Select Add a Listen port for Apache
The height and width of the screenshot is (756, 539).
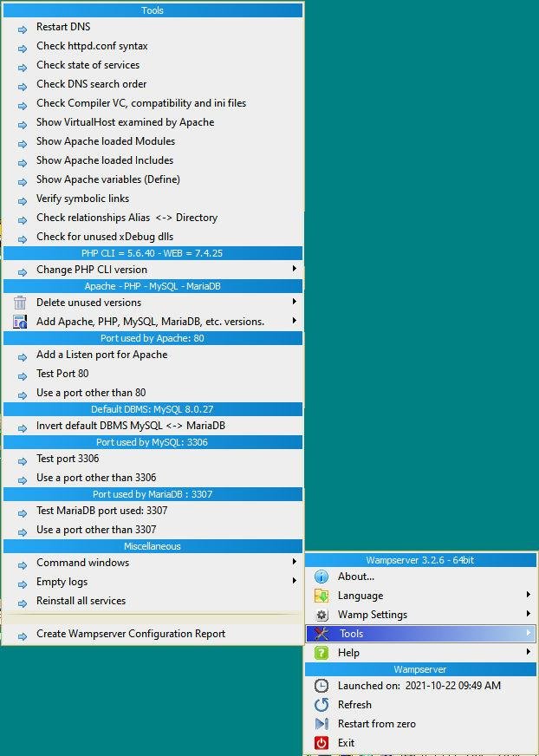[153, 355]
